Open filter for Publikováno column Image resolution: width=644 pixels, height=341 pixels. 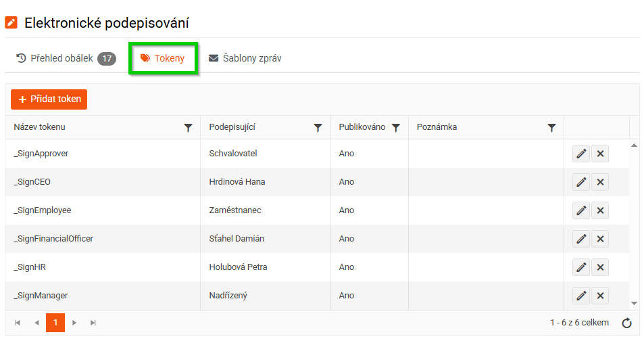click(396, 127)
